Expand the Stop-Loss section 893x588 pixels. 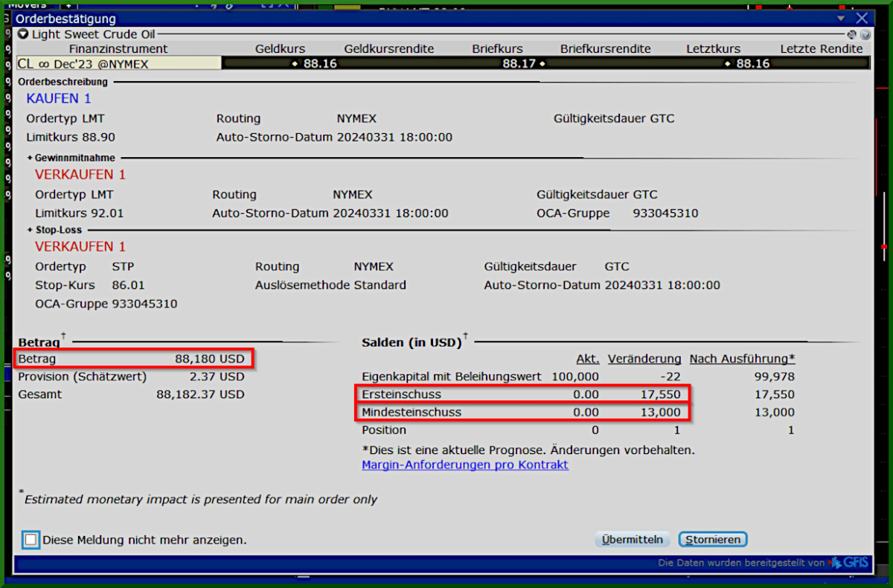[x=28, y=230]
